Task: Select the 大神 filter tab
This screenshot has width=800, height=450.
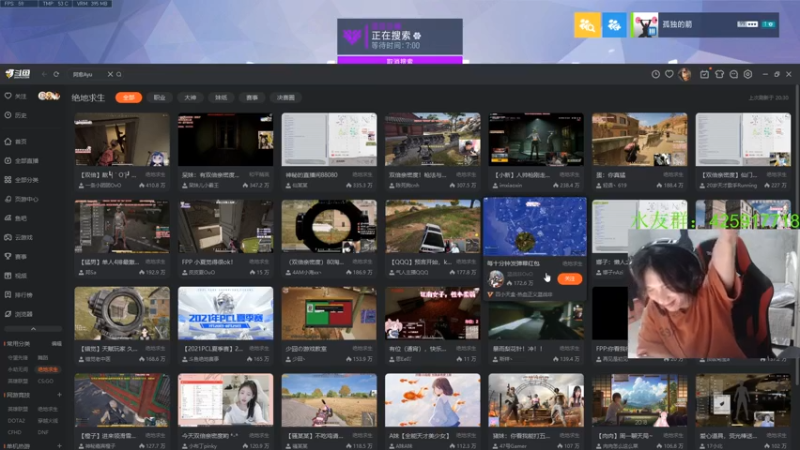Action: (x=190, y=97)
